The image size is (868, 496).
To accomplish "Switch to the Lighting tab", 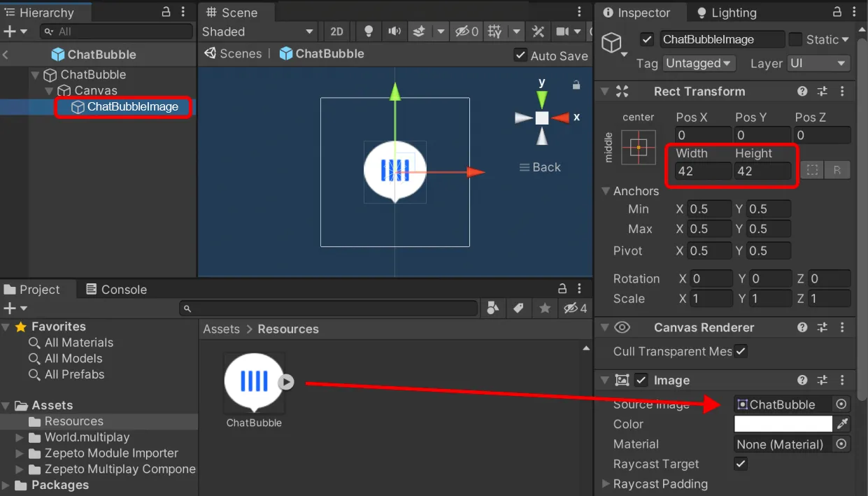I will tap(726, 13).
